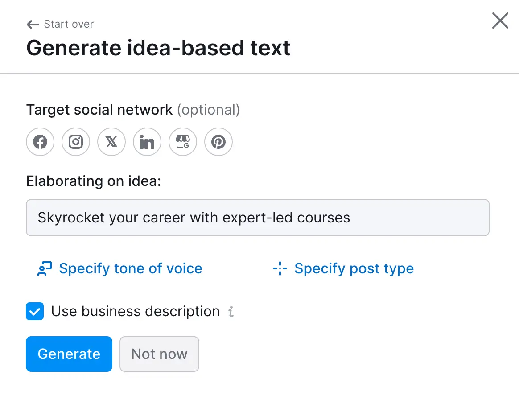
Task: Click the 'Target social network' label
Action: [99, 110]
